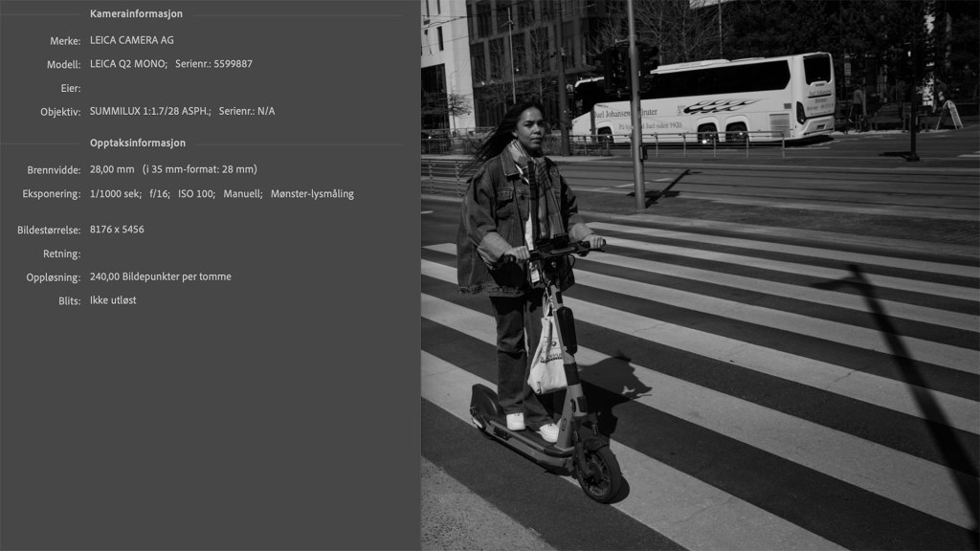
Task: Select the 8176 x 5456 image size value
Action: tap(117, 230)
